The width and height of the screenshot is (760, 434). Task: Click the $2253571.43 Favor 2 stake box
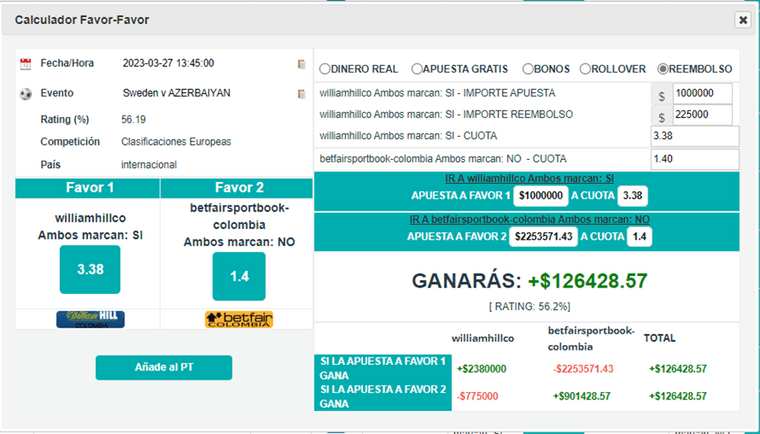pos(543,237)
